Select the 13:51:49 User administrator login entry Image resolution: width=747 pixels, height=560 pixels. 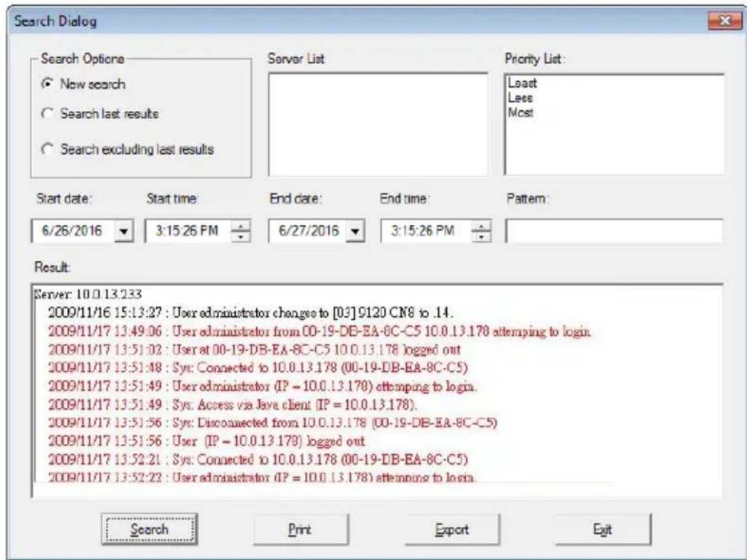point(262,386)
